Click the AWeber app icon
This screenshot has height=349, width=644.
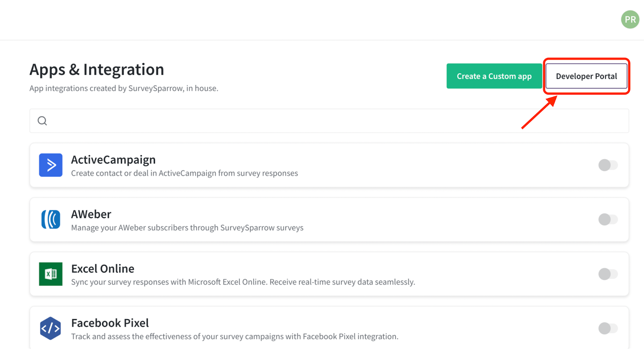click(x=51, y=220)
